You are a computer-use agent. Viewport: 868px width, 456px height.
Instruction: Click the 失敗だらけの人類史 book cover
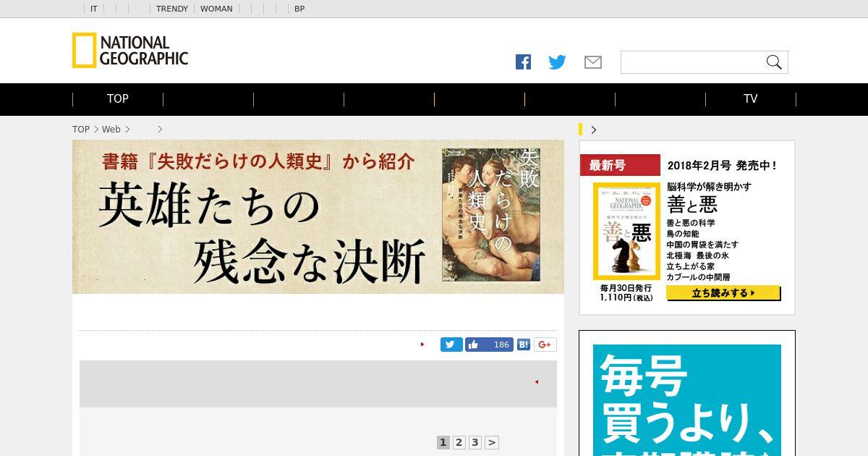[x=490, y=214]
